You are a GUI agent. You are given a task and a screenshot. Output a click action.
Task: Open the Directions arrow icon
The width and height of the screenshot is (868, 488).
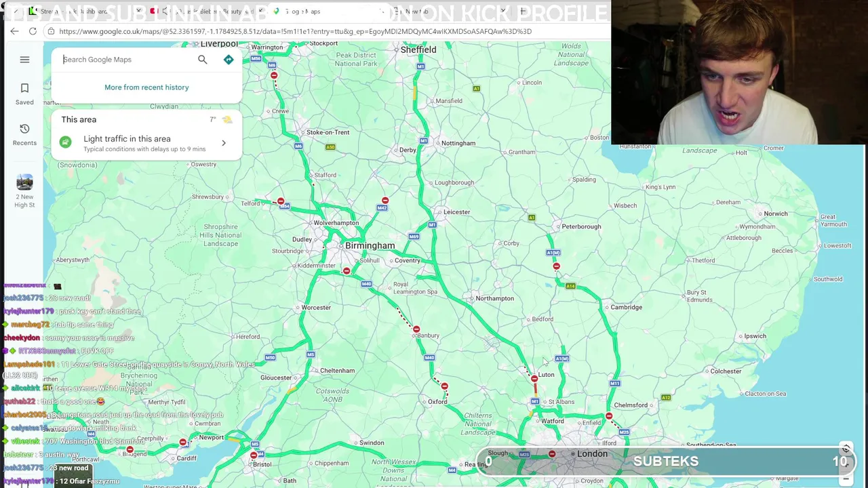[x=229, y=60]
